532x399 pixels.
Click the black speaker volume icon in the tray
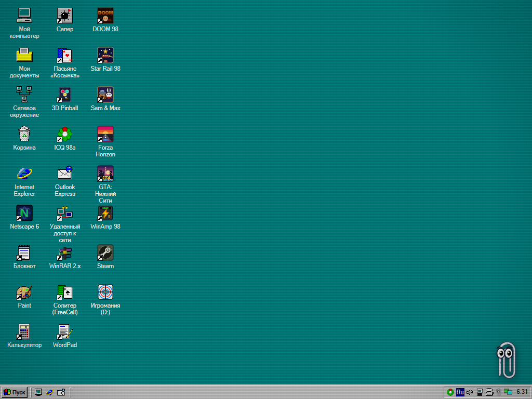point(470,392)
